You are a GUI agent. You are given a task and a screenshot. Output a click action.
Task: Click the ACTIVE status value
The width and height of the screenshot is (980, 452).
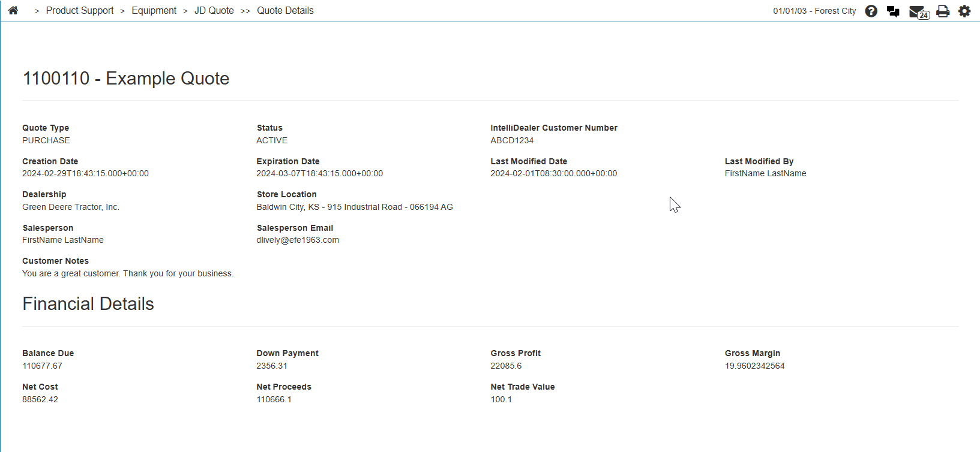click(272, 140)
